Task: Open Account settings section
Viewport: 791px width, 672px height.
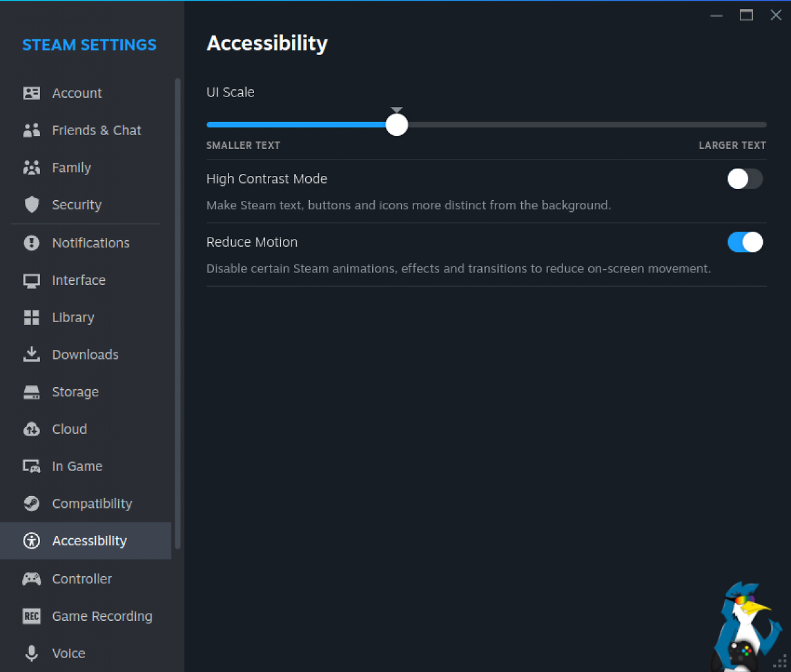Action: 85,93
